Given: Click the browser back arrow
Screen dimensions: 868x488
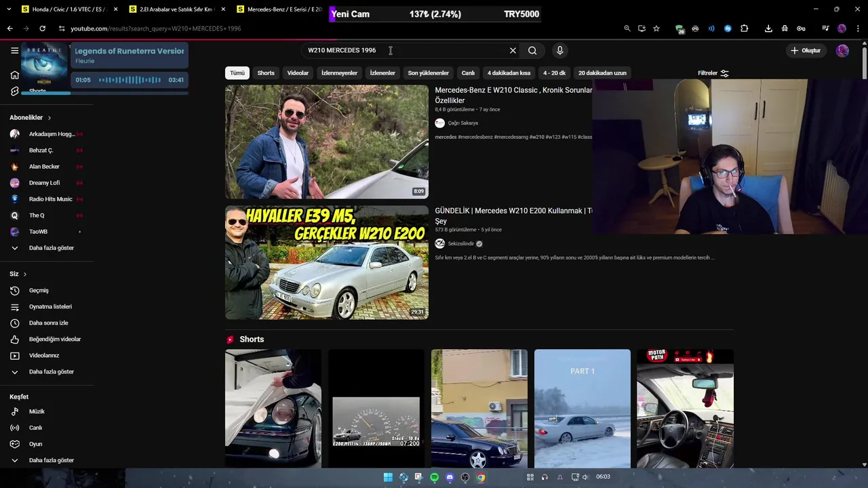Looking at the screenshot, I should (x=9, y=28).
